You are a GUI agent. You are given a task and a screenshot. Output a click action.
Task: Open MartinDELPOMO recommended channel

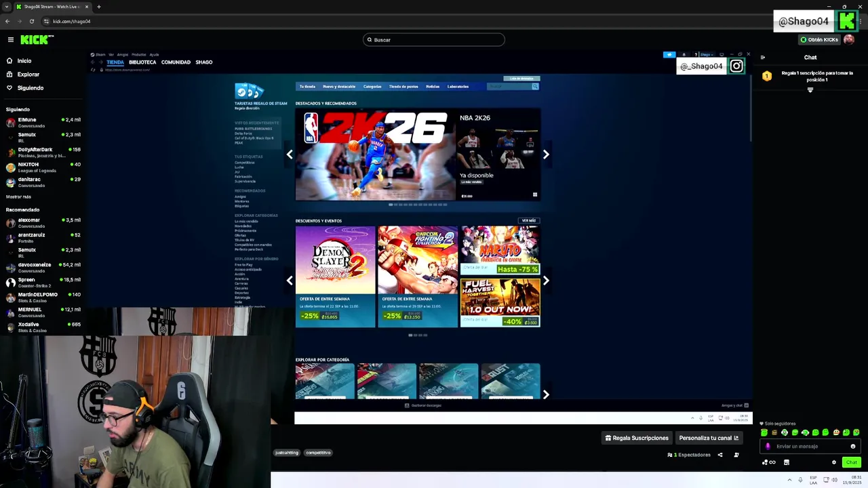point(43,298)
